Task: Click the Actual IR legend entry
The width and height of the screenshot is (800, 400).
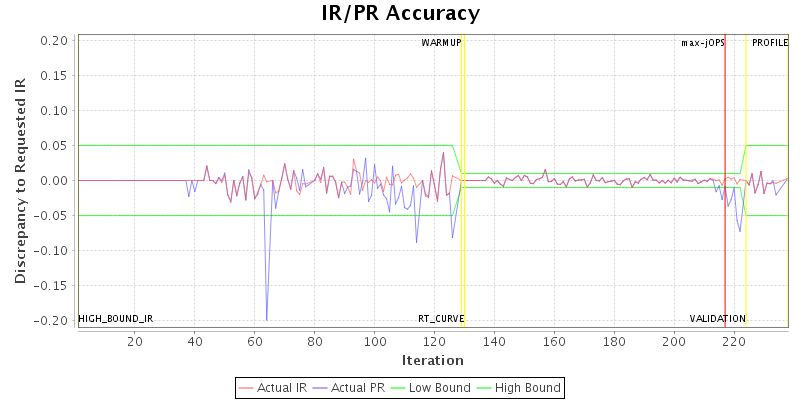Action: 279,387
